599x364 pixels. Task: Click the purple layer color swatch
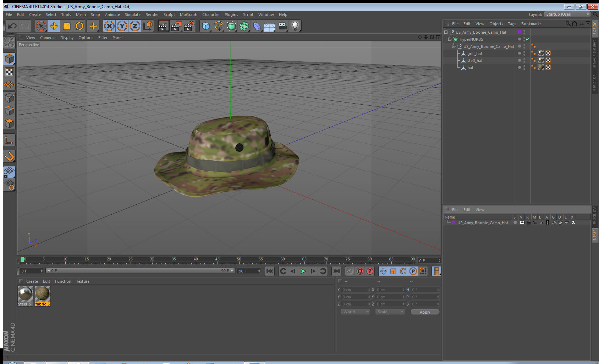pyautogui.click(x=454, y=223)
